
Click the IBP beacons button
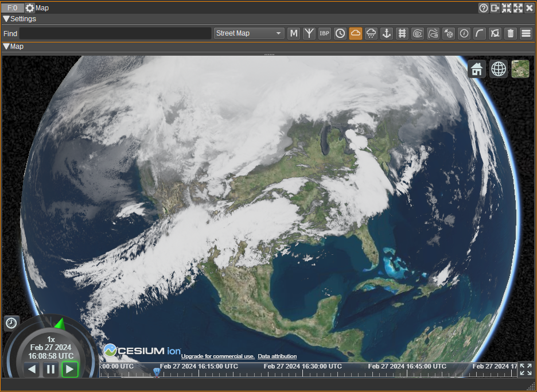point(325,33)
